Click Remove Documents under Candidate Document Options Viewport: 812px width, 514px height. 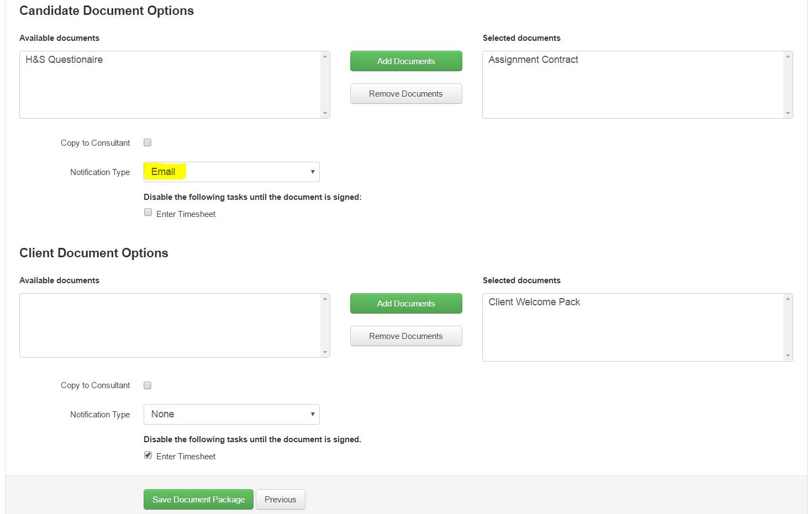[406, 94]
